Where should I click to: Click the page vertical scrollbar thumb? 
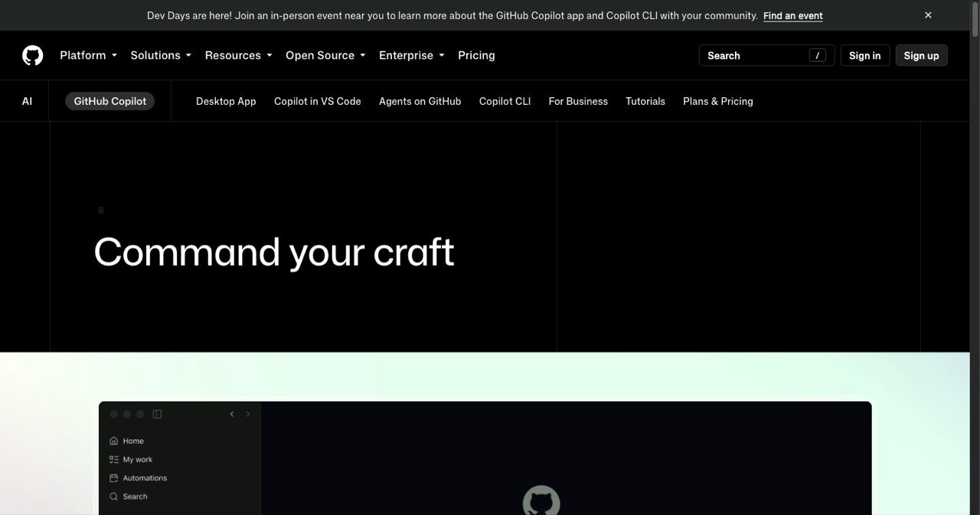pyautogui.click(x=975, y=19)
